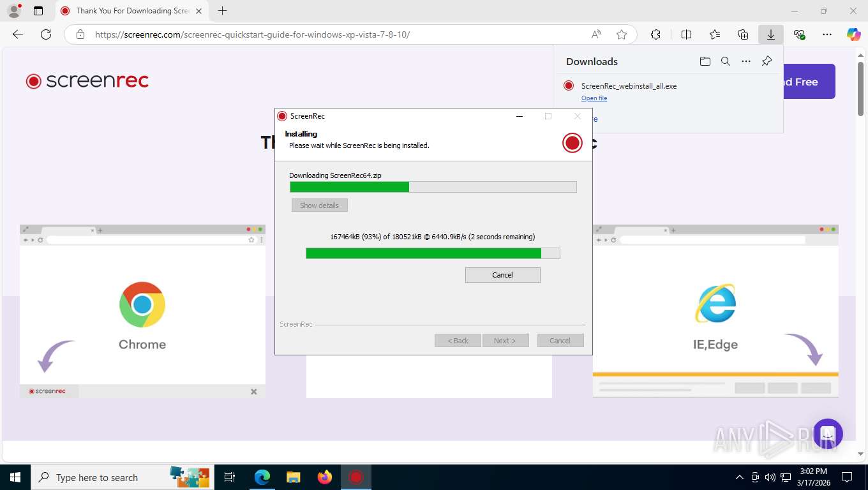
Task: Click the disabled Back button
Action: [x=458, y=341]
